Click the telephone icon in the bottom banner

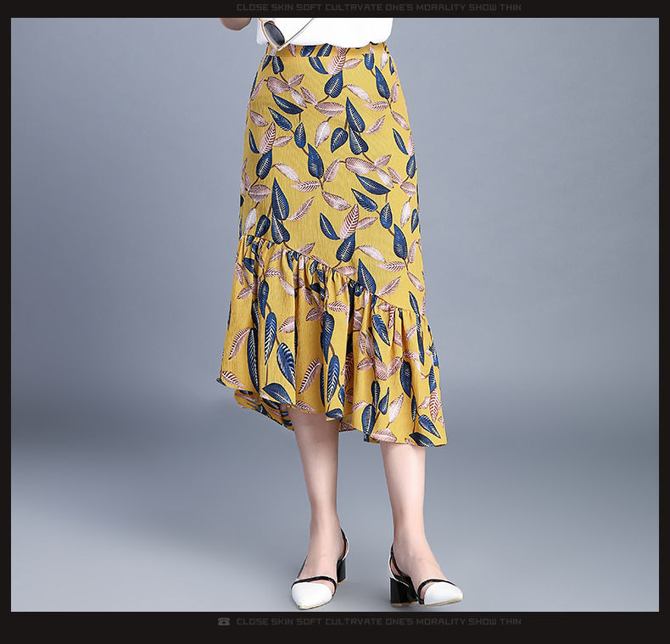click(224, 622)
